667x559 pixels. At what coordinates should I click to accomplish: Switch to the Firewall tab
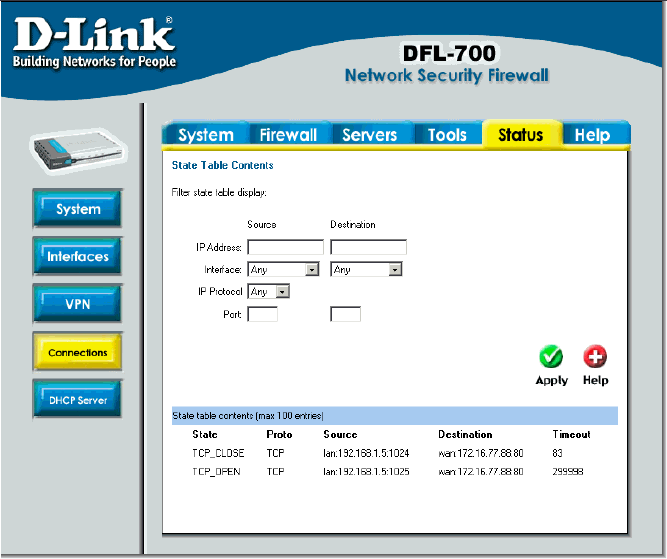point(288,135)
